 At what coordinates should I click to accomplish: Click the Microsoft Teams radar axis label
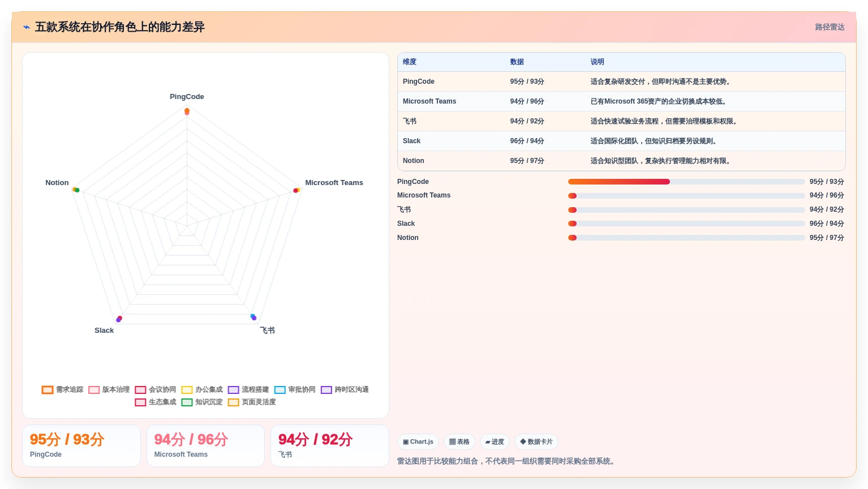[334, 183]
